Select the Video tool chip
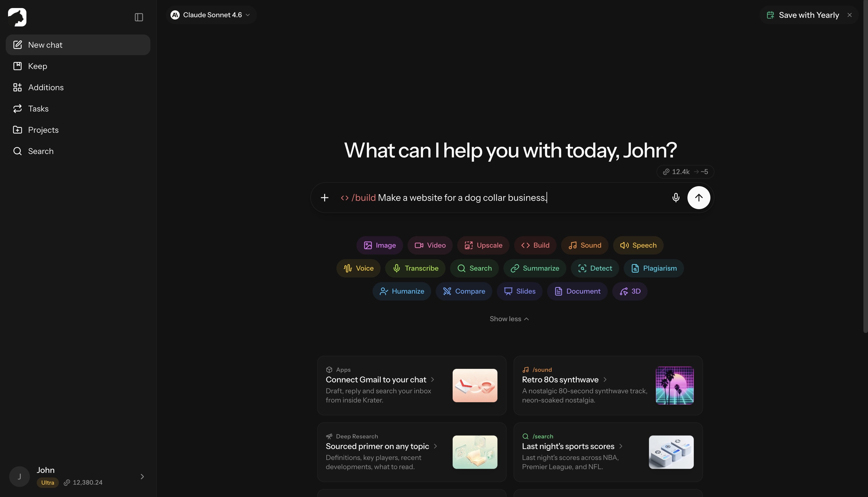Viewport: 868px width, 497px height. coord(430,245)
